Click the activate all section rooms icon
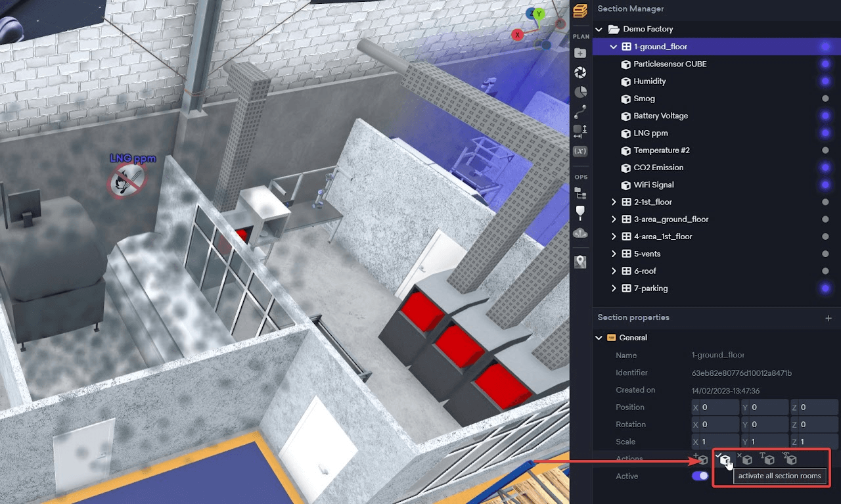This screenshot has height=504, width=841. (x=724, y=460)
